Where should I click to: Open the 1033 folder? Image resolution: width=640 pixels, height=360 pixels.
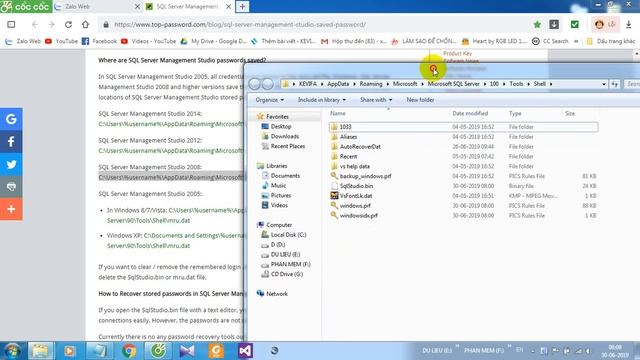point(345,127)
